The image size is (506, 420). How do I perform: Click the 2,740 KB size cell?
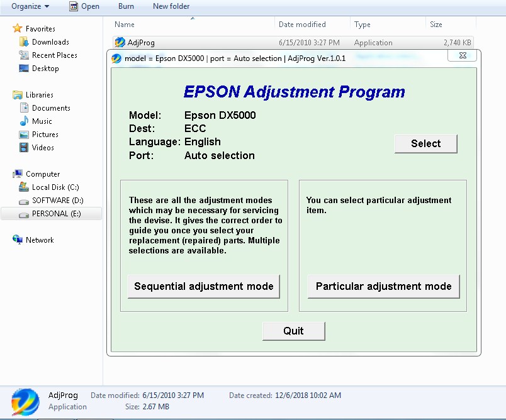458,43
